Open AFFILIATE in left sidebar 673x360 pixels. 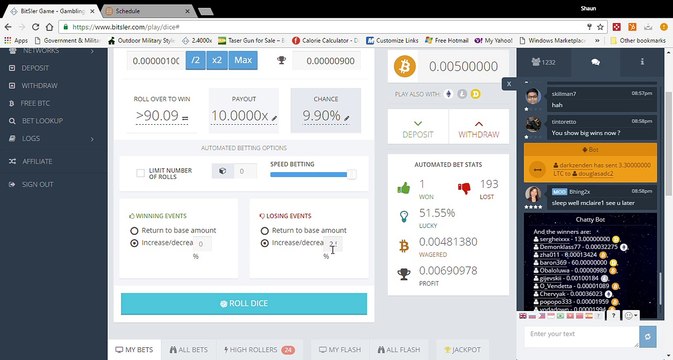click(x=37, y=161)
